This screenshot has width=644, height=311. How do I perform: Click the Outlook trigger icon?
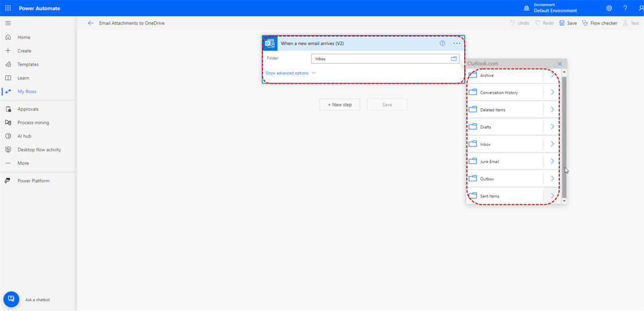(269, 43)
